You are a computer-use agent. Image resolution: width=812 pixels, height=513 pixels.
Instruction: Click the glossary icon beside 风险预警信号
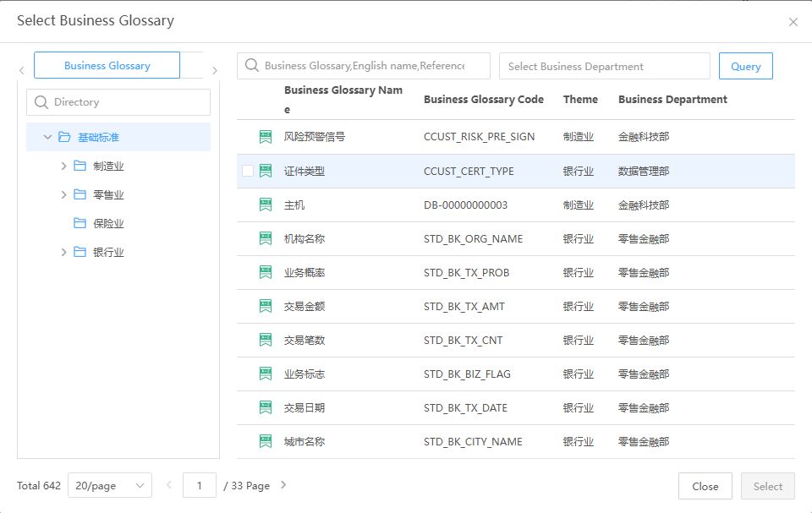pos(265,137)
